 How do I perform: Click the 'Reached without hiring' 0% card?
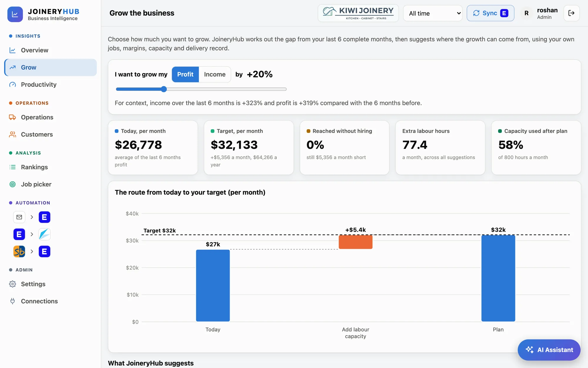(345, 147)
